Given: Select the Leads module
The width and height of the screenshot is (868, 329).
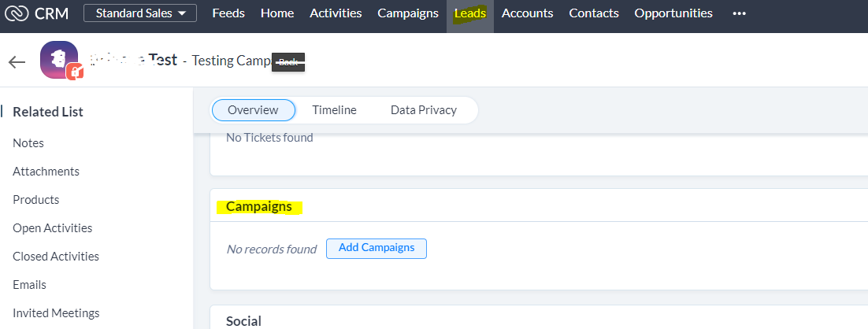Looking at the screenshot, I should point(470,13).
